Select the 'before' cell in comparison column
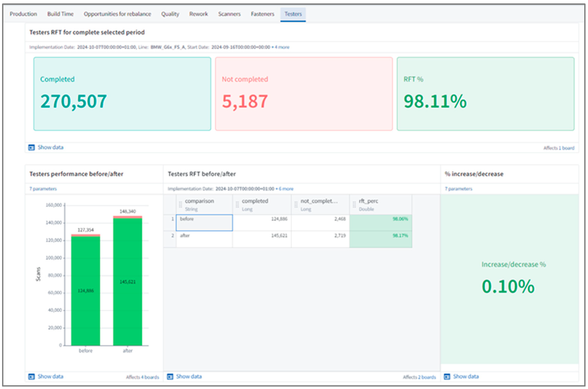This screenshot has height=389, width=588. point(204,223)
